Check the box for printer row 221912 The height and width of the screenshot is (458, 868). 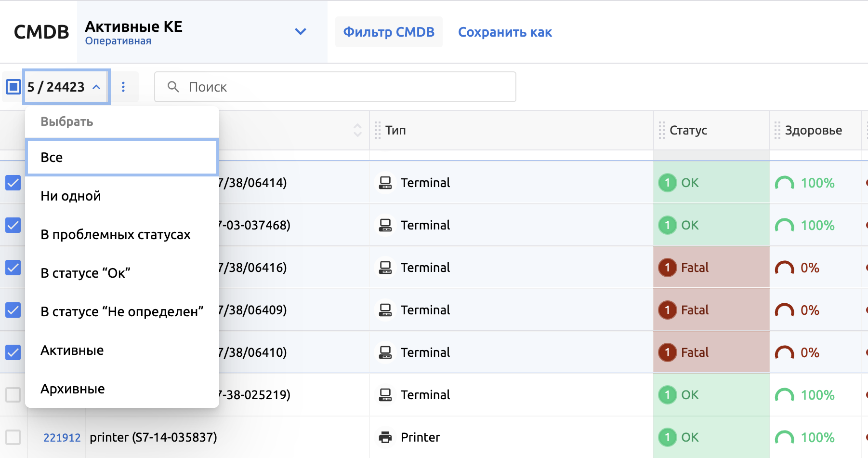click(13, 437)
